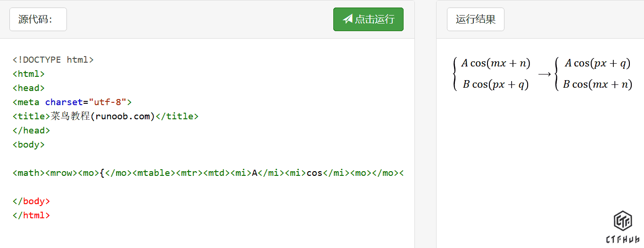Place cursor in the math mrow code line
644x248 pixels.
(207, 173)
